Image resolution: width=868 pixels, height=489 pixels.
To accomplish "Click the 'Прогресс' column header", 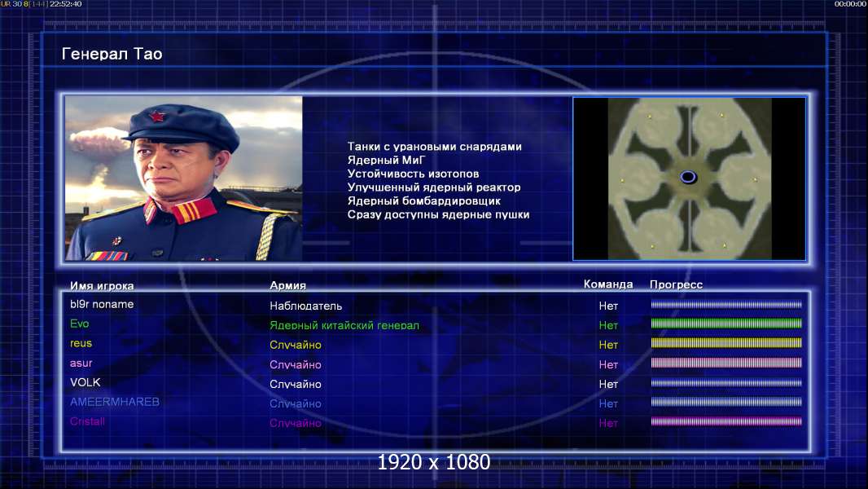I will (676, 284).
